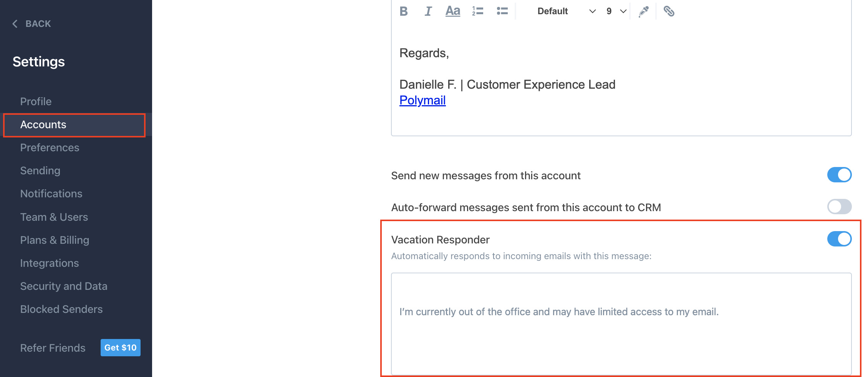Screen dimensions: 868x377
Task: Turn off the Vacation Responder switch
Action: (839, 239)
